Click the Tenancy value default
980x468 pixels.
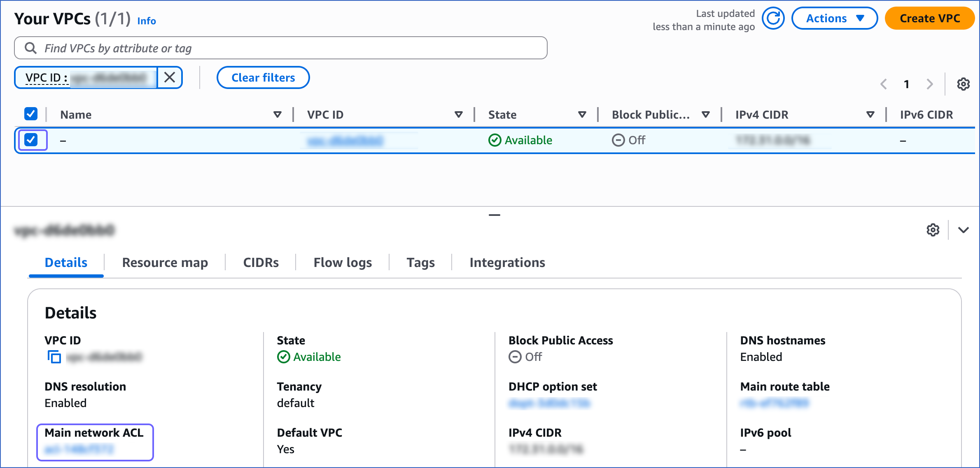click(x=296, y=403)
